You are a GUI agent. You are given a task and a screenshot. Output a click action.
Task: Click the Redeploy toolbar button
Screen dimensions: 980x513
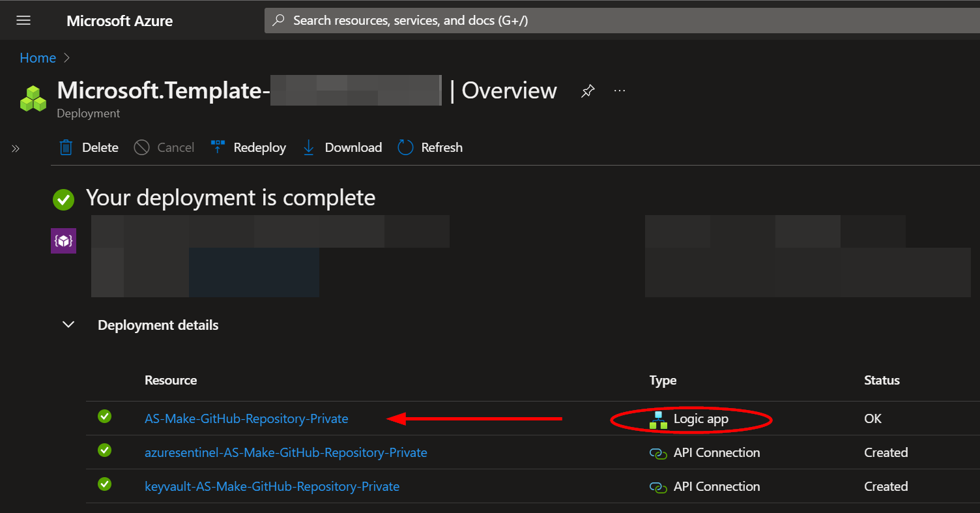pos(248,147)
